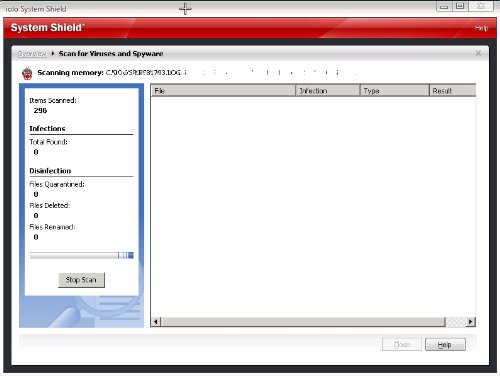Click the Scan for Viruses and Spyware title
The height and width of the screenshot is (376, 500).
pyautogui.click(x=111, y=54)
